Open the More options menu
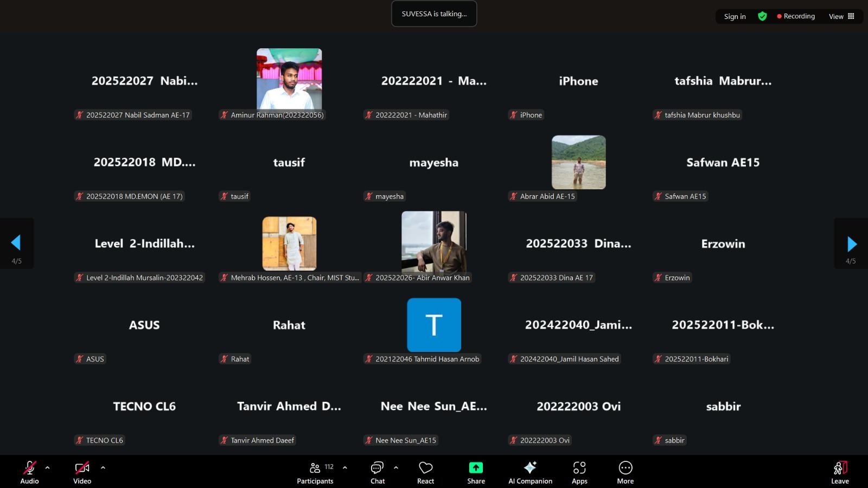The width and height of the screenshot is (868, 488). 625,472
